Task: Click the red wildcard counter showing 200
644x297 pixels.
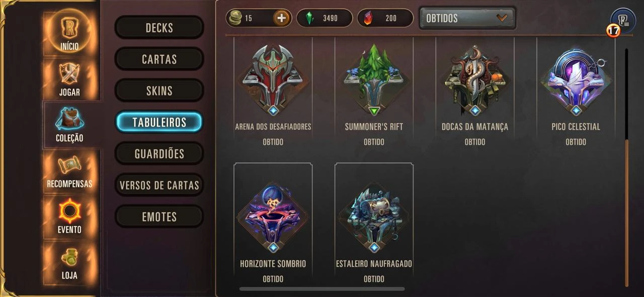Action: click(385, 18)
